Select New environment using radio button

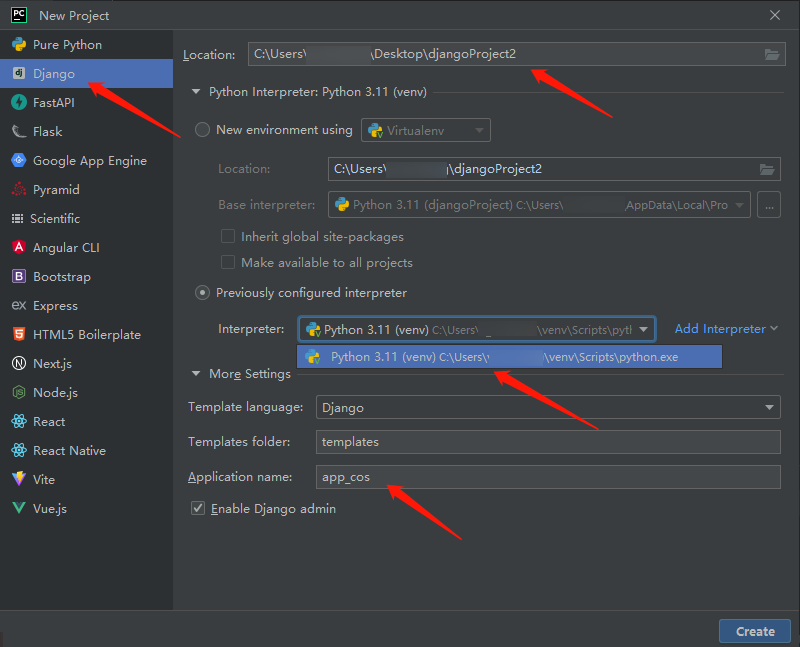[x=203, y=130]
